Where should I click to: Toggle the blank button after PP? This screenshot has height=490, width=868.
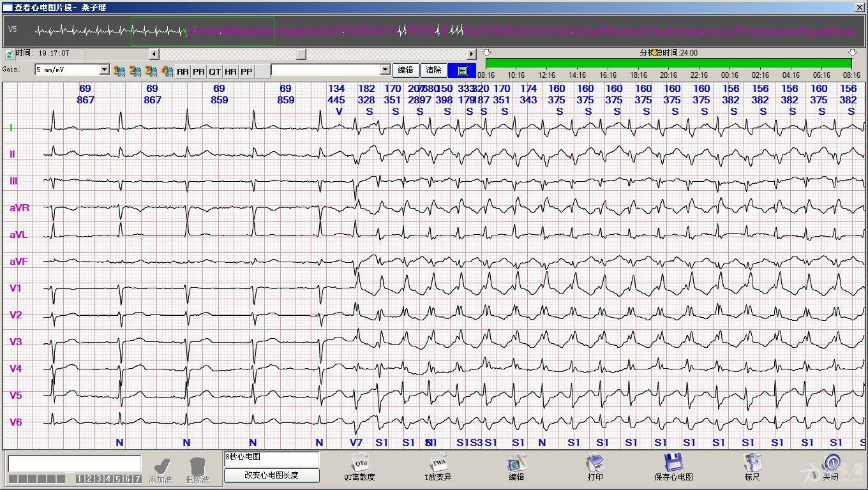(262, 71)
